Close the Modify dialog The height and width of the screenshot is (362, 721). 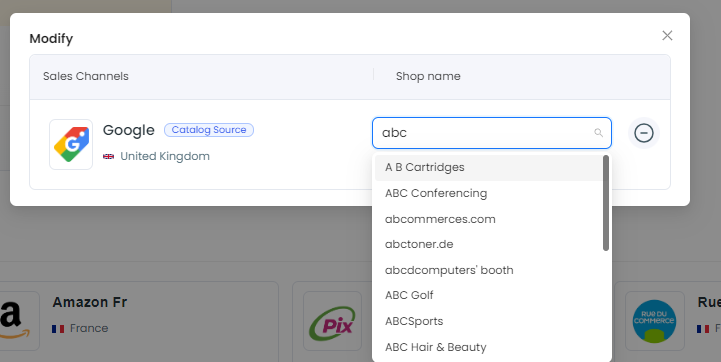pos(667,35)
